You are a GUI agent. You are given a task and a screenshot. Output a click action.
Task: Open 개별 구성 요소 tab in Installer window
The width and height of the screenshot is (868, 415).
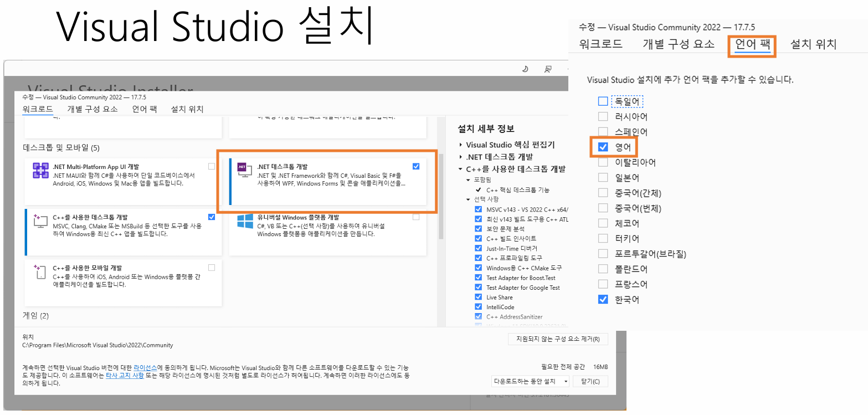point(93,109)
